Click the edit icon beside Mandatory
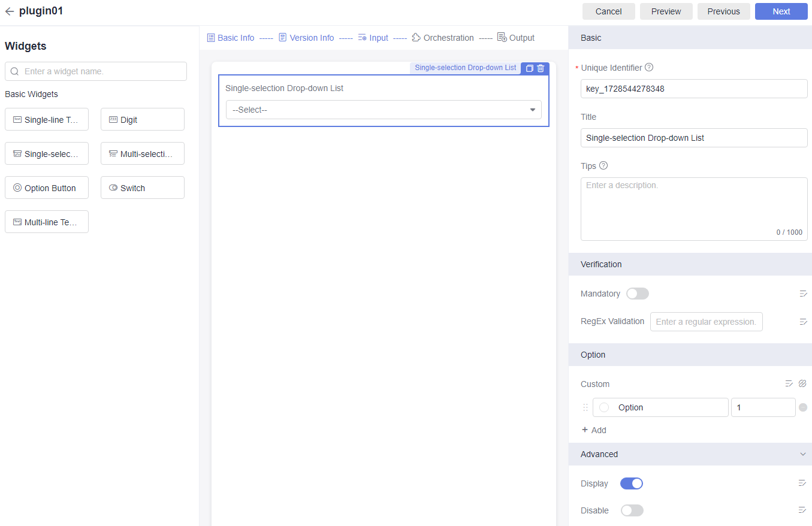The width and height of the screenshot is (812, 526). click(x=803, y=294)
